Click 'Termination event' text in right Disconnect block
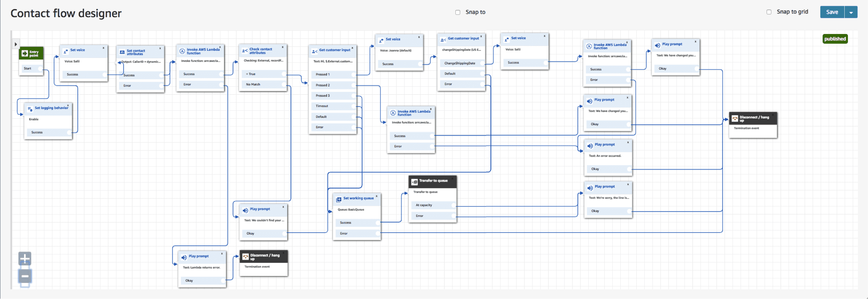 (746, 128)
